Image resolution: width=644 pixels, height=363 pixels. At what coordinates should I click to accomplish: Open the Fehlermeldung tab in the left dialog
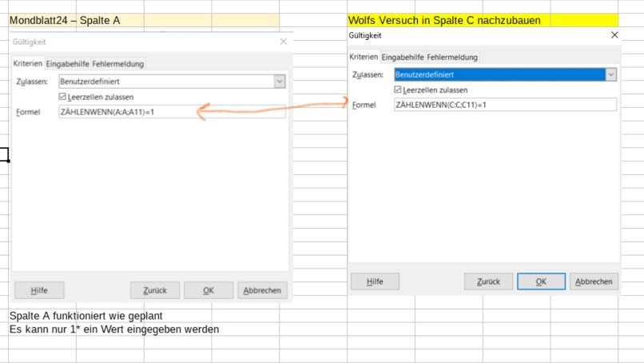(x=117, y=64)
